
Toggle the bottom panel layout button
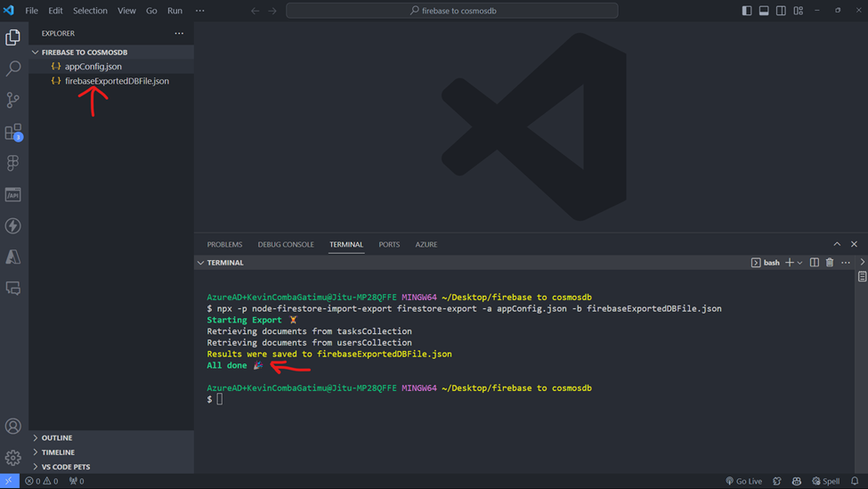[764, 11]
